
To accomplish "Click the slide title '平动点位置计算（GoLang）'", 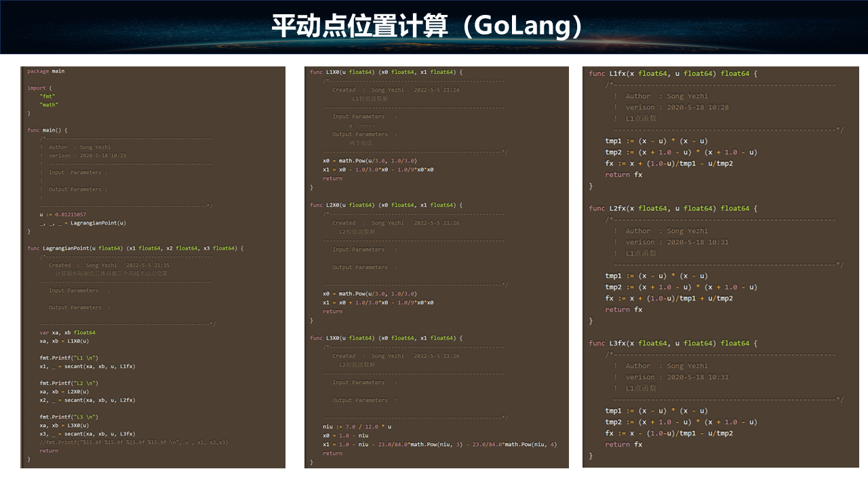I will click(427, 26).
